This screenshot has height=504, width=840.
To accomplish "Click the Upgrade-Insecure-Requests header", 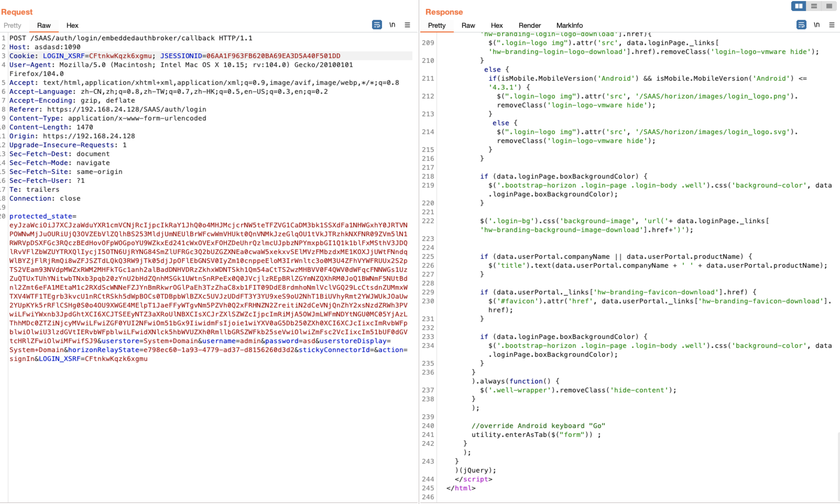I will [68, 145].
